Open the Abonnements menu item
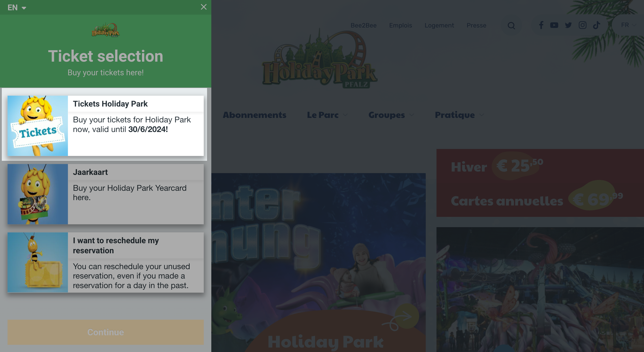 [x=254, y=115]
